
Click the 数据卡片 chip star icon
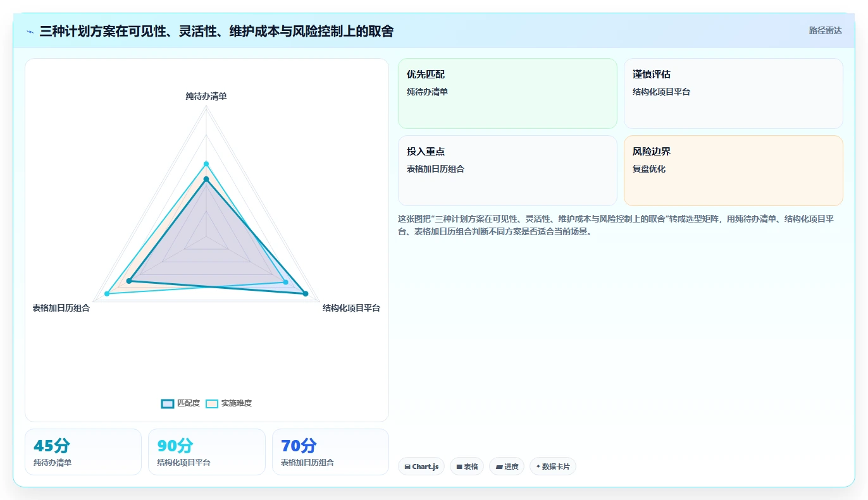tap(538, 466)
